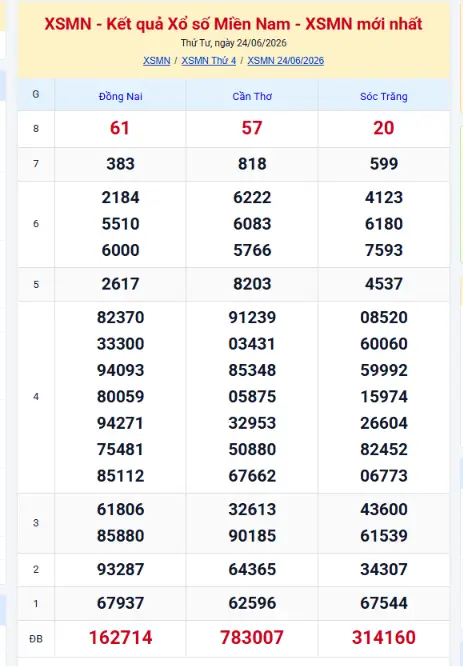Image resolution: width=463 pixels, height=667 pixels.
Task: Open the XSMN breadcrumb link
Action: (156, 61)
